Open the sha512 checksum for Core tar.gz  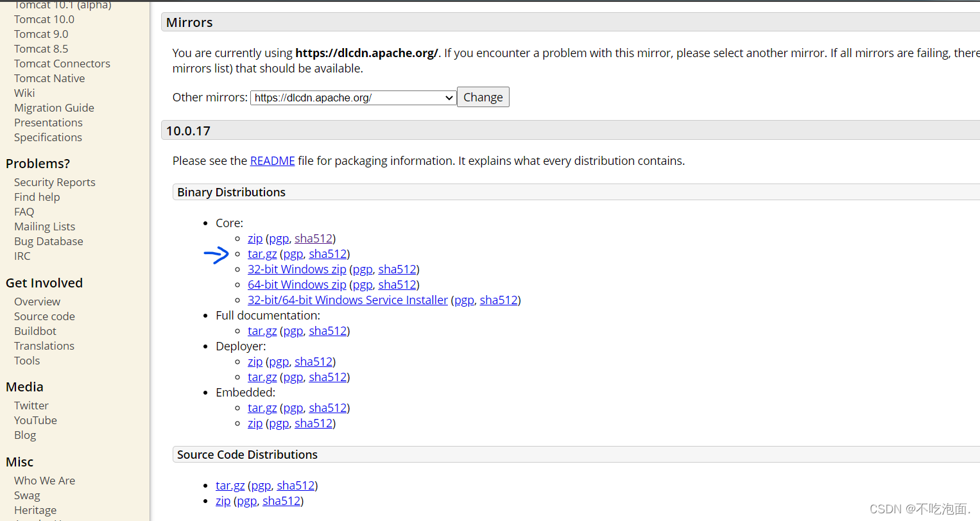327,254
